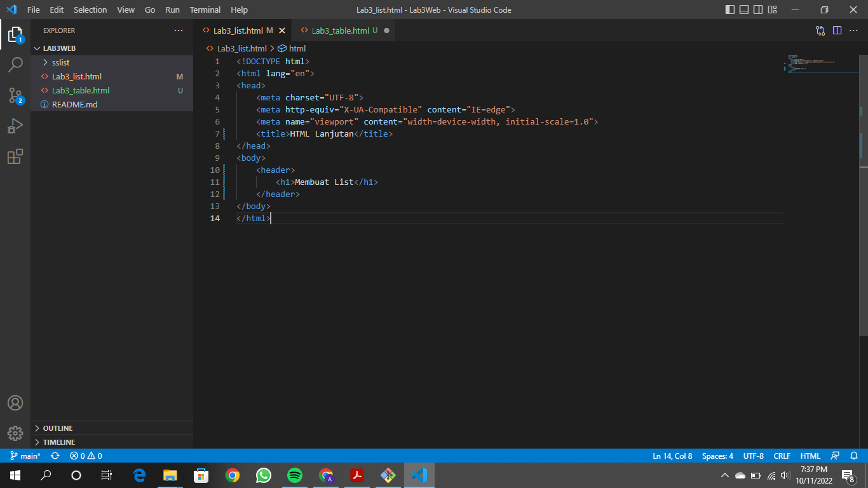This screenshot has height=488, width=868.
Task: Open the File menu
Action: pyautogui.click(x=34, y=10)
